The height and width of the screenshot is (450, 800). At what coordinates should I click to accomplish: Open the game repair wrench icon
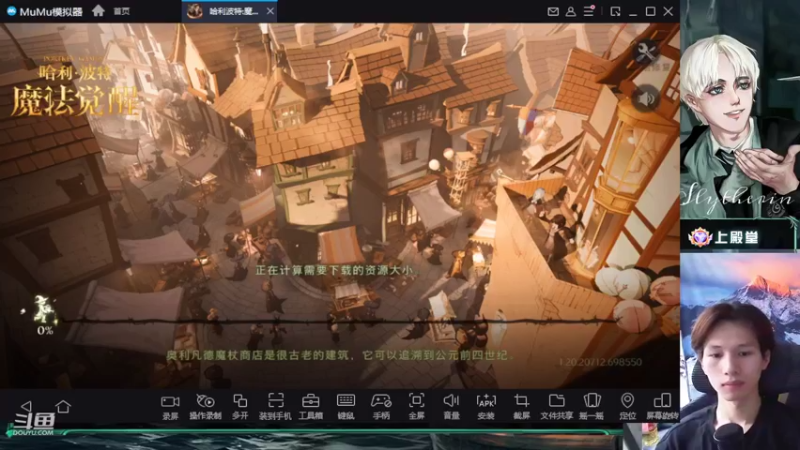(x=645, y=52)
